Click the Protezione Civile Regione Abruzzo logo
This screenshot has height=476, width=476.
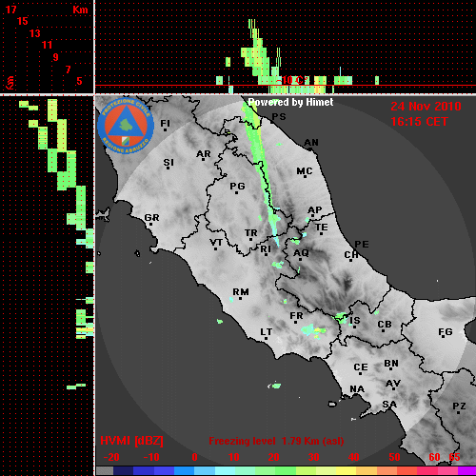pos(126,127)
